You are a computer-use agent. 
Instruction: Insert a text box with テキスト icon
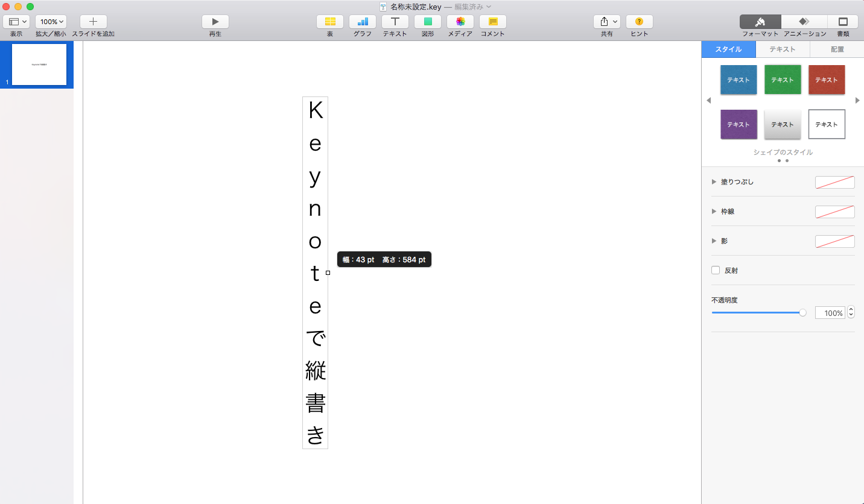(395, 22)
